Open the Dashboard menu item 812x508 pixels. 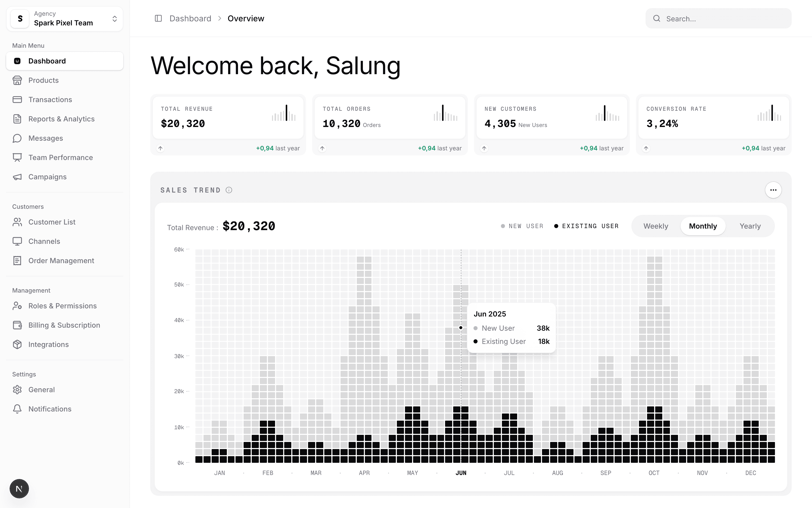pyautogui.click(x=65, y=61)
